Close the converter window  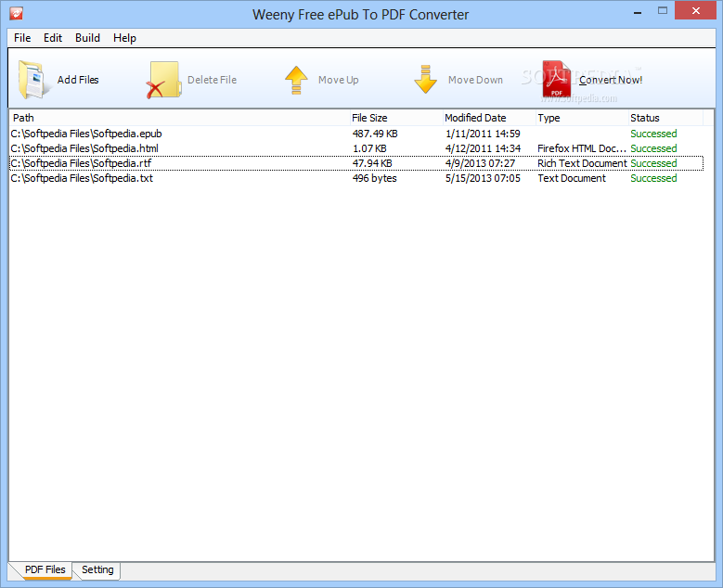tap(696, 10)
